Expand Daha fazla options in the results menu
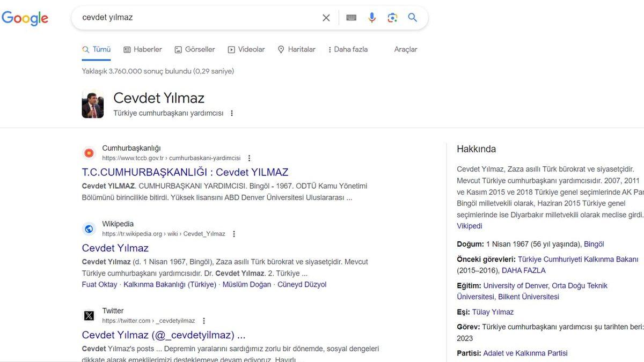 pos(347,49)
